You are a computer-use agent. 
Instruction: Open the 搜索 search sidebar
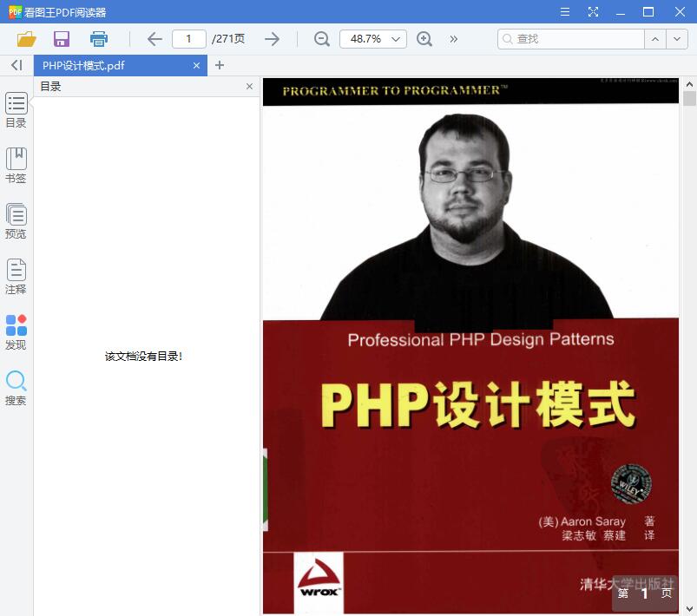(16, 388)
